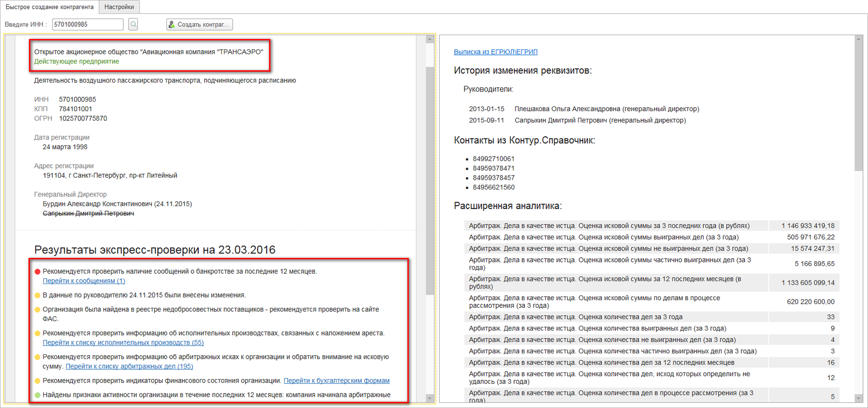This screenshot has height=408, width=868.
Task: Open the Перейти к сообщениям (1) link
Action: click(x=84, y=281)
